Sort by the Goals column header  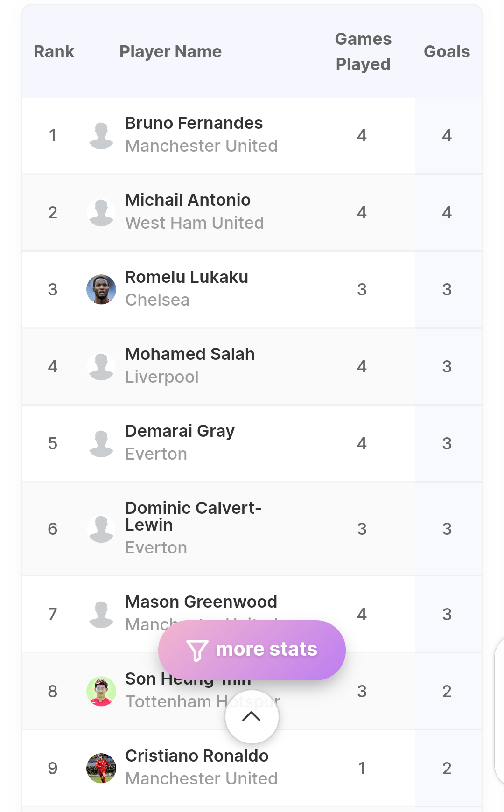(x=447, y=51)
